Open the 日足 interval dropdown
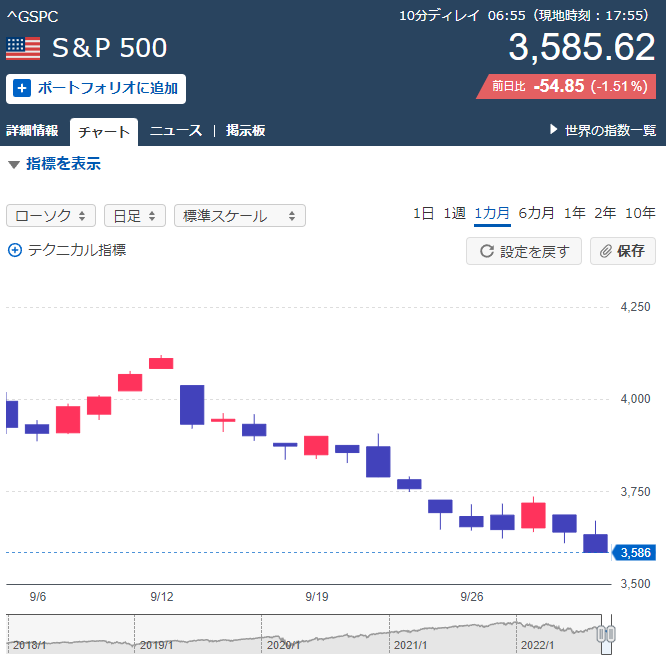The height and width of the screenshot is (660, 666). 135,216
